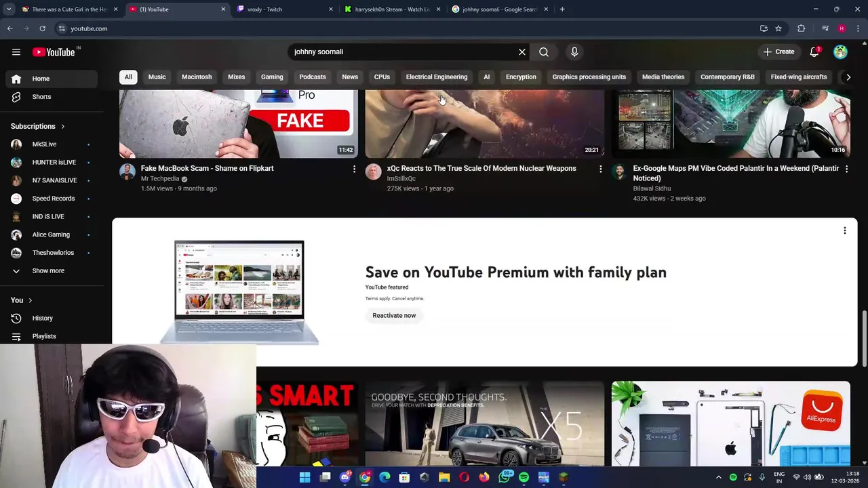Expand the Subscriptions section
The image size is (868, 488).
[x=38, y=126]
